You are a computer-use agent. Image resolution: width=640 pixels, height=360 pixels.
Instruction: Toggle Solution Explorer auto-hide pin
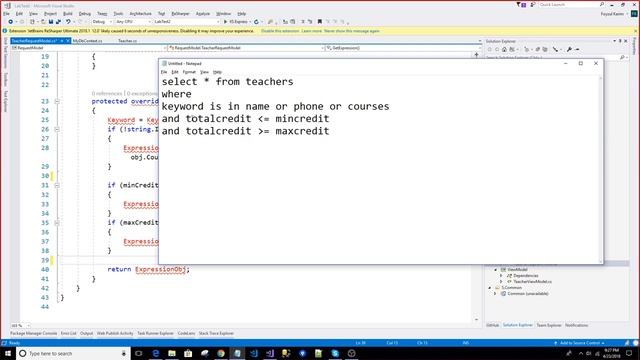click(620, 41)
